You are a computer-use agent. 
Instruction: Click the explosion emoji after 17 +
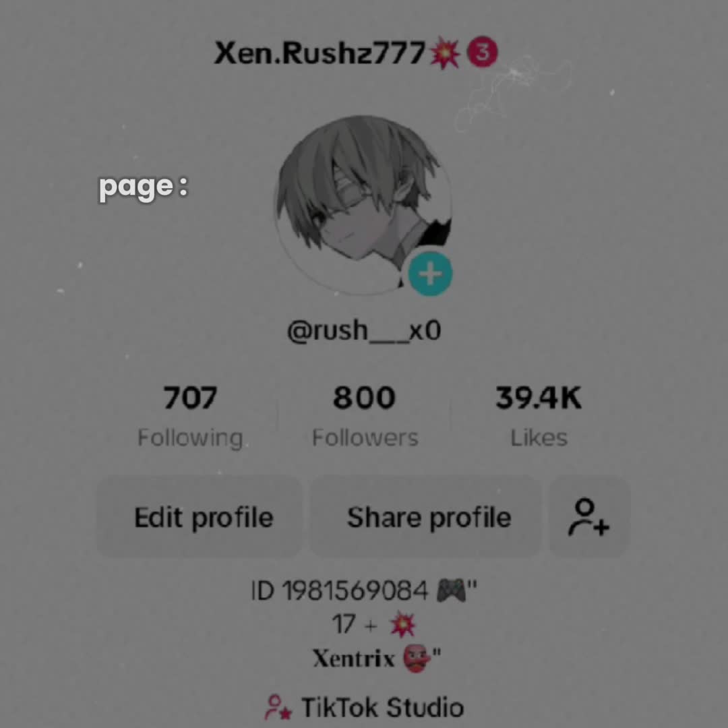click(402, 625)
